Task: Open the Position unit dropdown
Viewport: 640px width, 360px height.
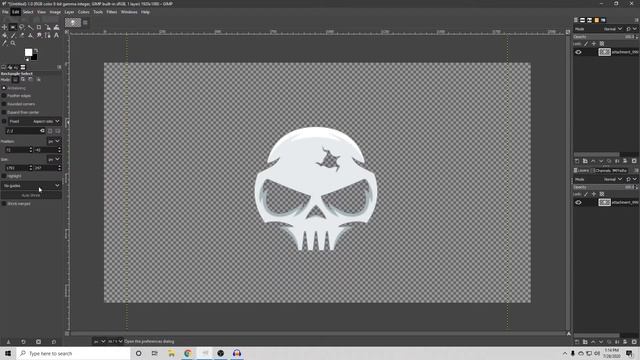Action: click(53, 141)
